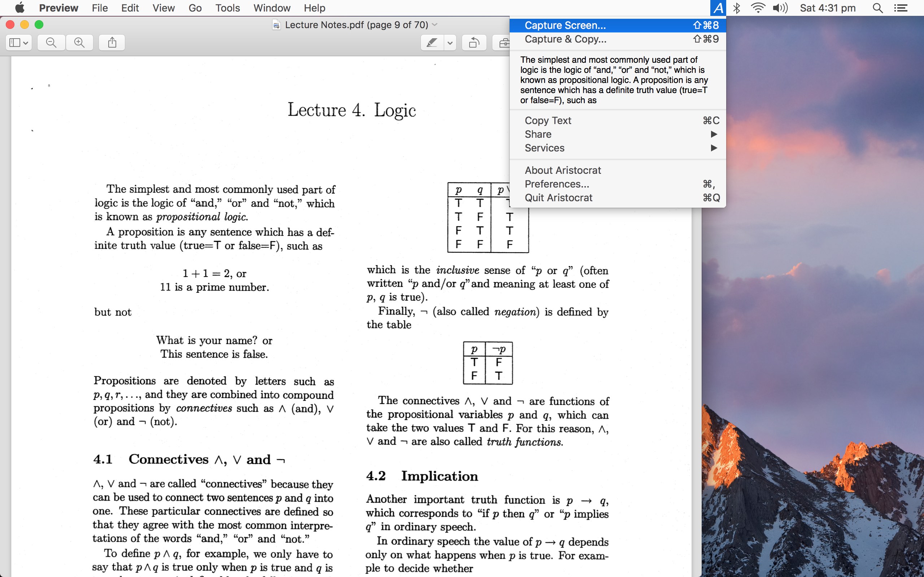This screenshot has height=577, width=924.
Task: Open the highlight color dropdown arrow
Action: tap(450, 42)
